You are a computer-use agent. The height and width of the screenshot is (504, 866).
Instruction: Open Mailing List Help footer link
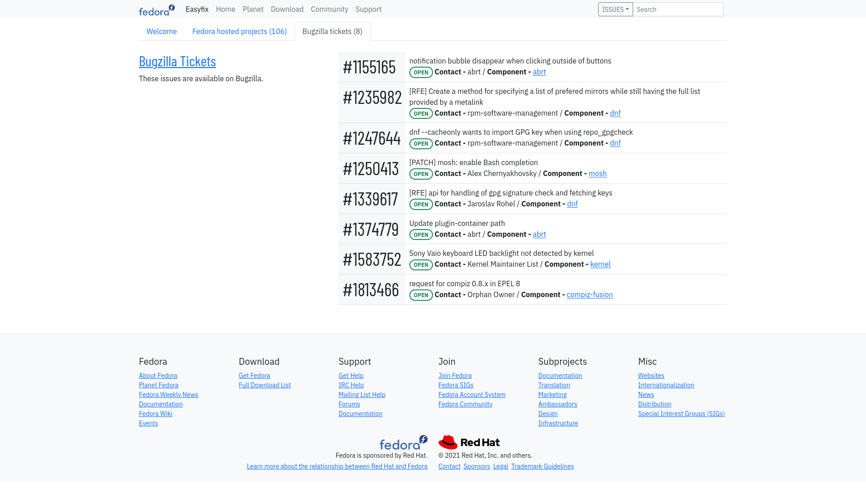362,395
